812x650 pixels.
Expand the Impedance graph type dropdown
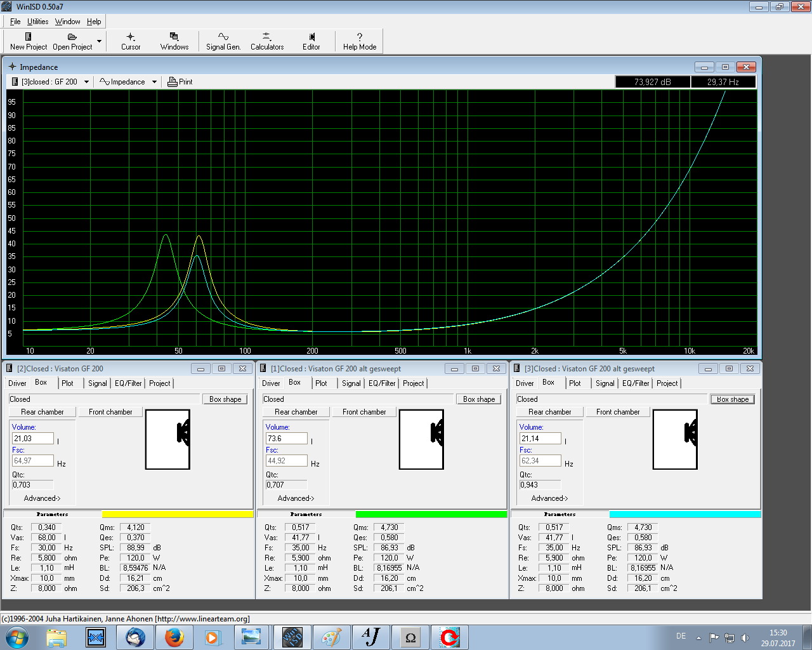click(154, 82)
